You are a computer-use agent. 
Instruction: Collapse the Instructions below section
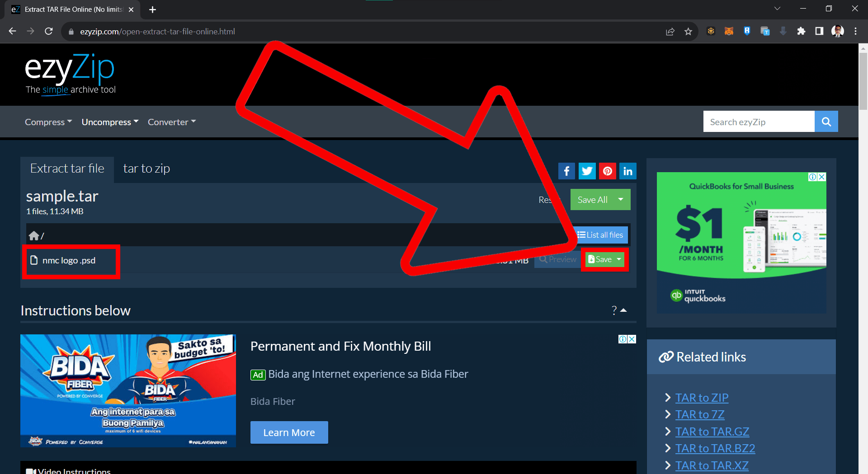coord(623,310)
